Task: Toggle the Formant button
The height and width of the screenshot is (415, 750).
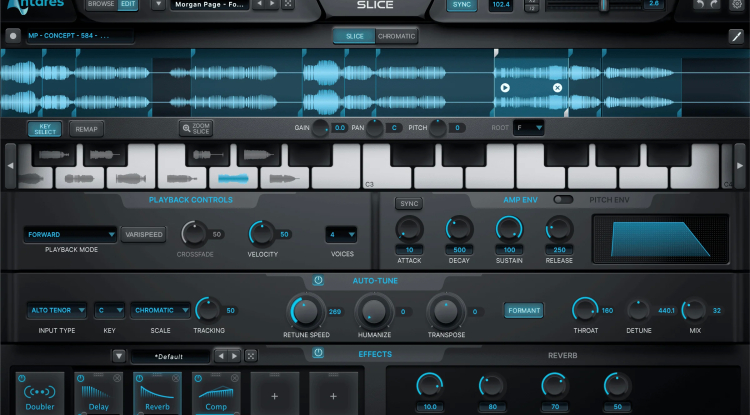Action: click(524, 311)
